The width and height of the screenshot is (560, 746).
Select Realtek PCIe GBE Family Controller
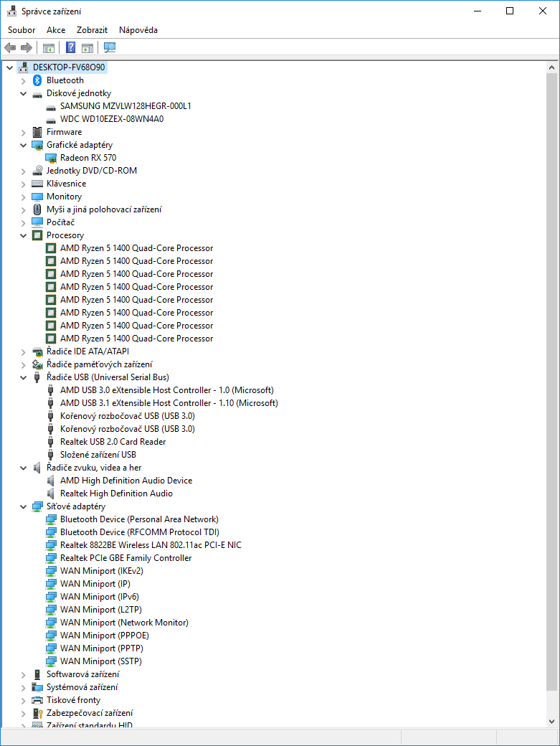pyautogui.click(x=125, y=558)
